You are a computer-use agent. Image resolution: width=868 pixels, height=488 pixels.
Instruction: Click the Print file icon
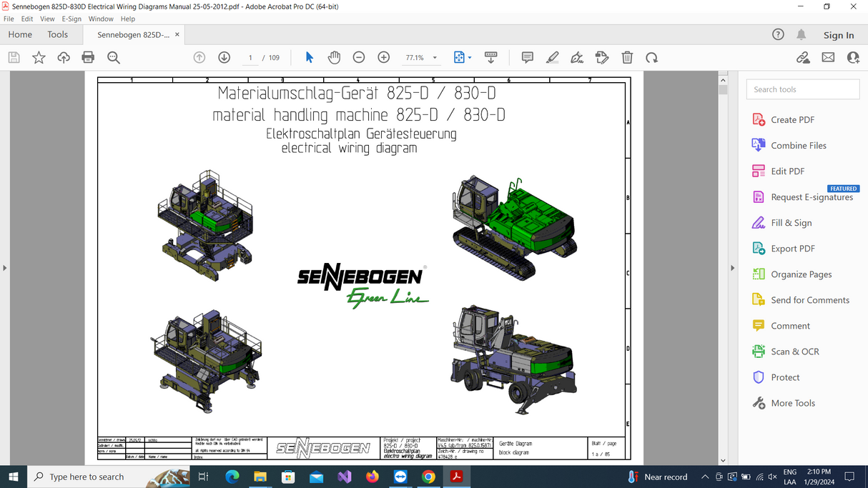88,58
